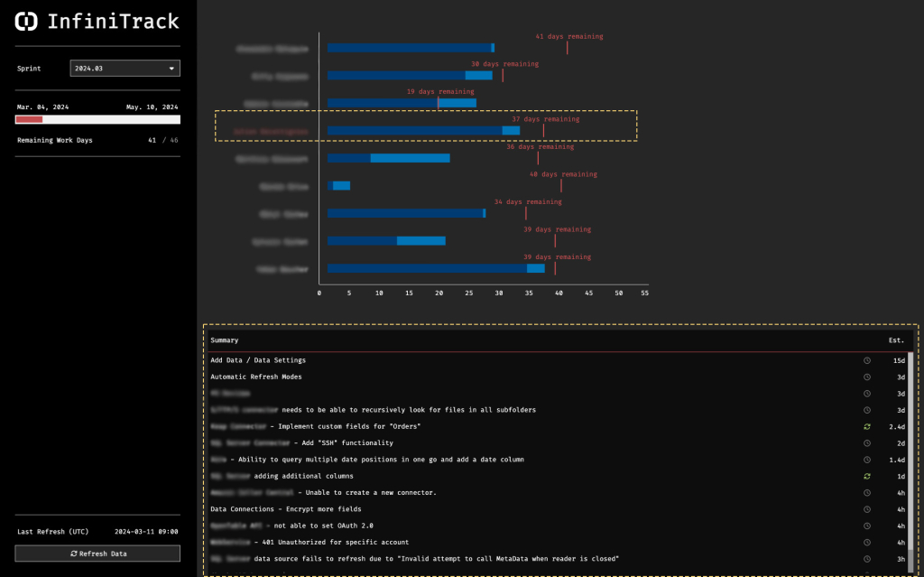Screen dimensions: 924x577
Task: Click the 2d estimate value
Action: point(901,443)
